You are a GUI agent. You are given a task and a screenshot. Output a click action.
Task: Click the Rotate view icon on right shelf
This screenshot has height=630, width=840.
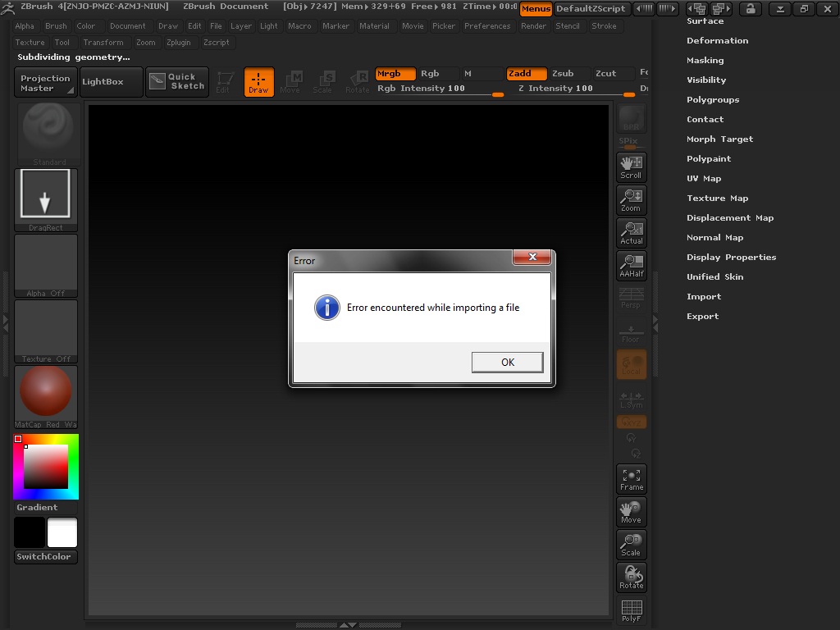coord(632,577)
